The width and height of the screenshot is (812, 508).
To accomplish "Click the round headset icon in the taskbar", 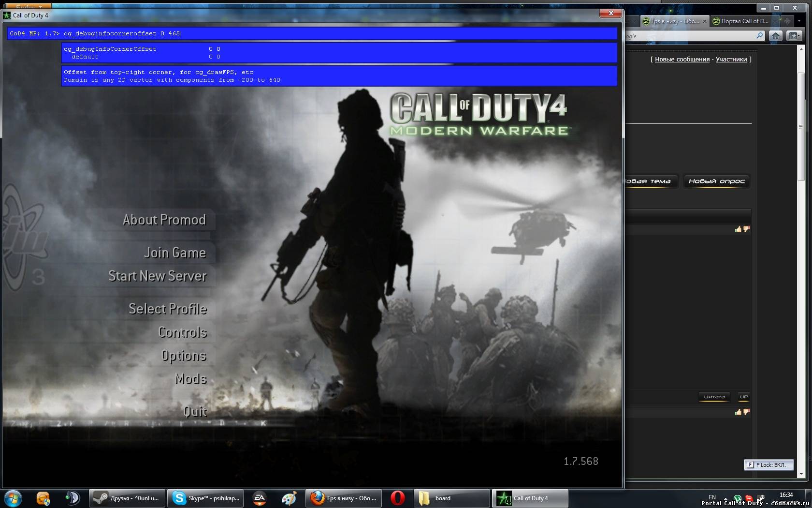I will tap(72, 498).
